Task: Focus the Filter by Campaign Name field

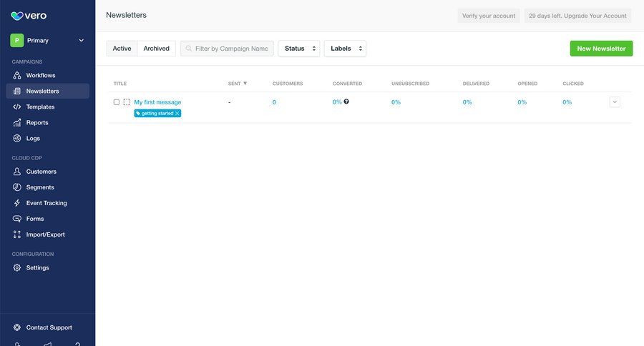Action: 227,49
